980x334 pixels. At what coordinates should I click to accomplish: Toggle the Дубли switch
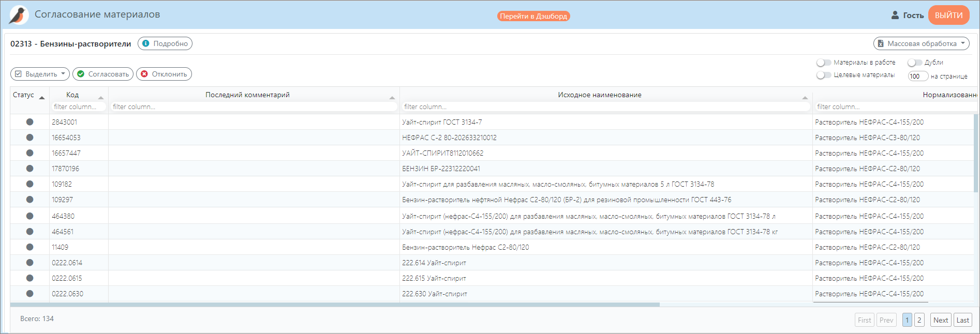coord(914,63)
